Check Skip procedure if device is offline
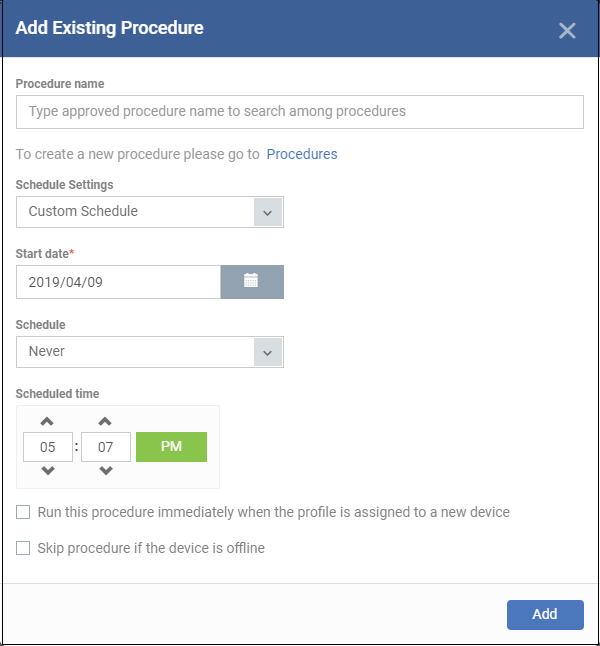The height and width of the screenshot is (646, 600). (x=23, y=548)
